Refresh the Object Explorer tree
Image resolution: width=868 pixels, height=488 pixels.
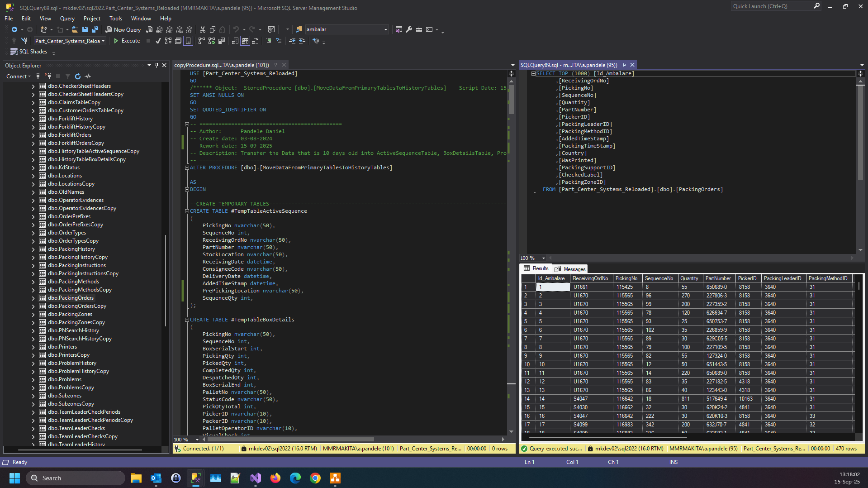(78, 77)
